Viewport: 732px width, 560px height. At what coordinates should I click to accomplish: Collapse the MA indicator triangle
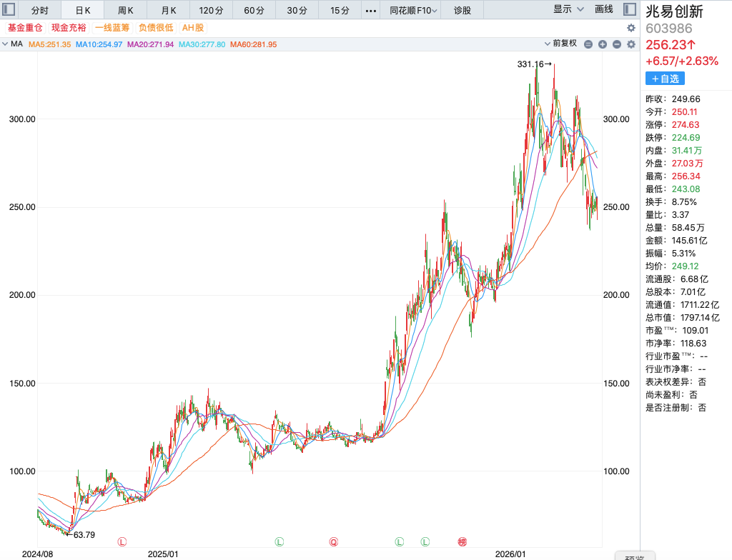coord(6,44)
